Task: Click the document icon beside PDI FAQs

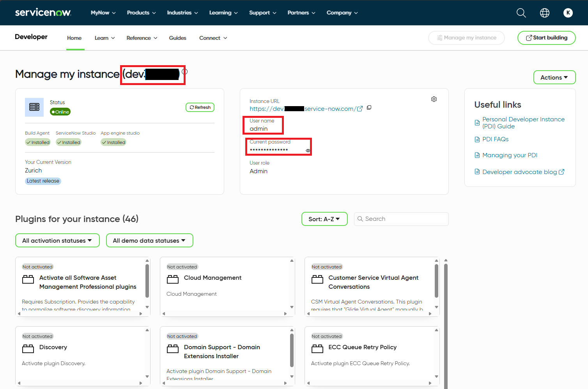Action: click(477, 139)
